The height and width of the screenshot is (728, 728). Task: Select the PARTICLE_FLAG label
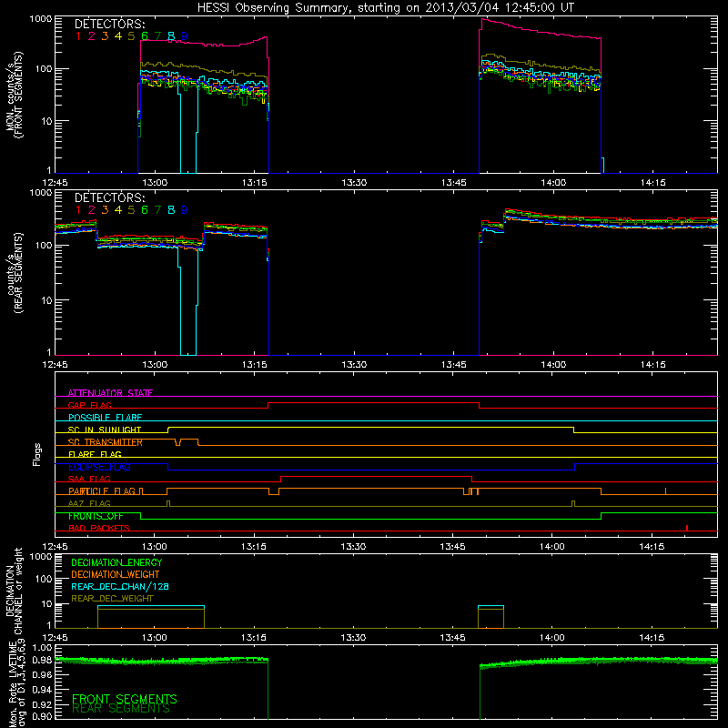click(x=102, y=490)
